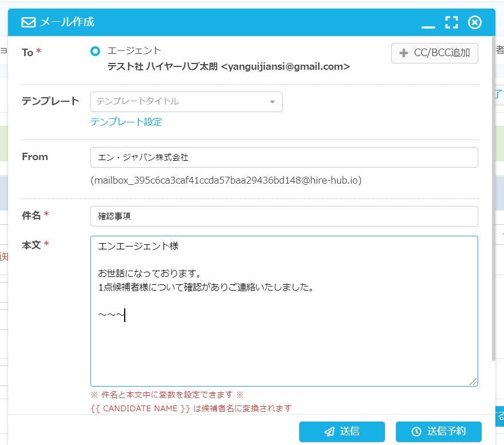
Task: Click the clock icon on 送信予約
Action: tap(417, 432)
